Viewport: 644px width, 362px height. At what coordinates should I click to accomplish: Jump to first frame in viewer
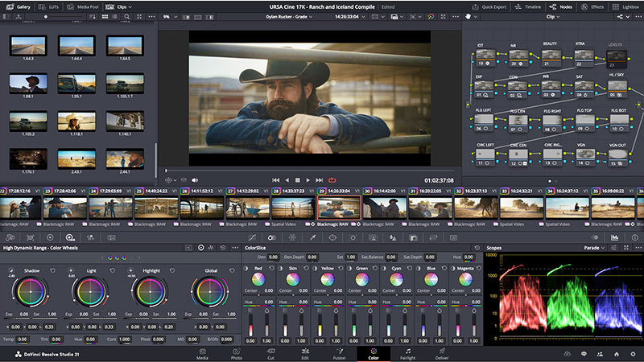coord(275,180)
